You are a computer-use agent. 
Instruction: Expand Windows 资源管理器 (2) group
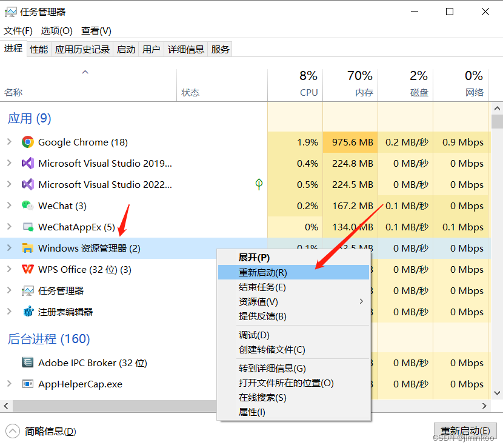[9, 248]
